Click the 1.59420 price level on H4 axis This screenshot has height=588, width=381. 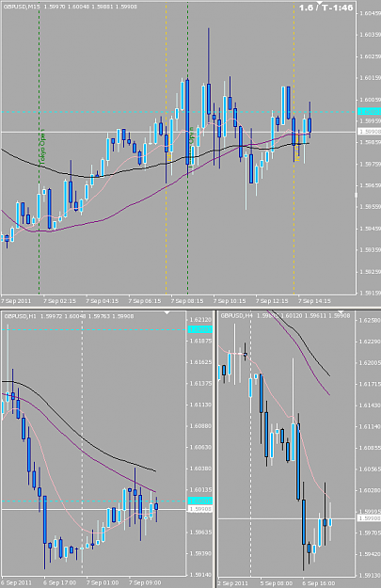coord(370,554)
